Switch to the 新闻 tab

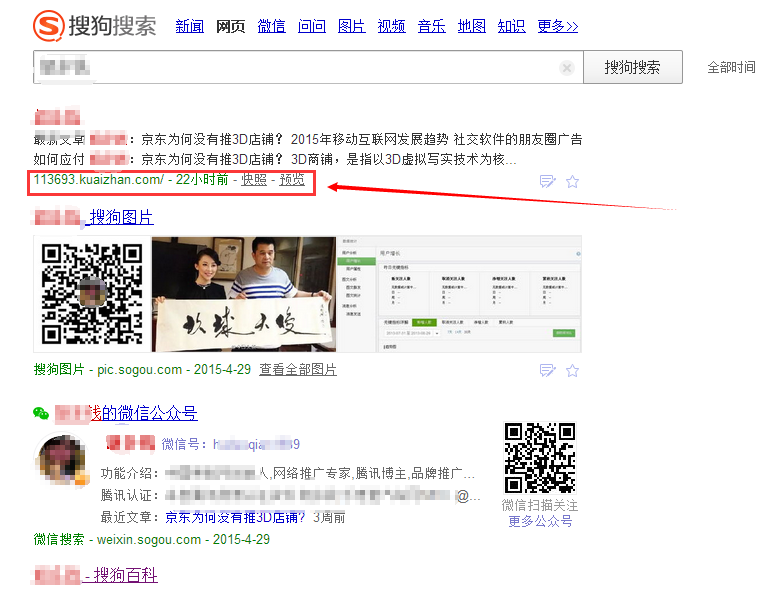[189, 26]
